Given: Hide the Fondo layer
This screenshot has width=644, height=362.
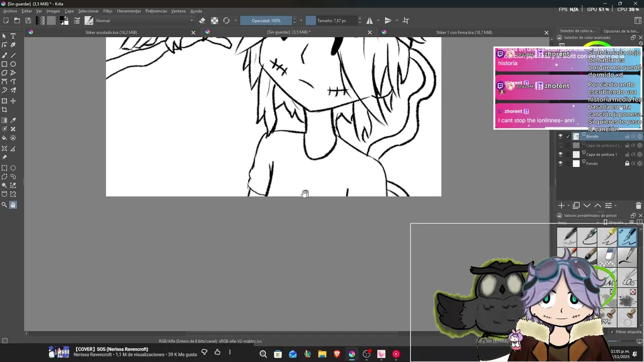Looking at the screenshot, I should pyautogui.click(x=560, y=163).
